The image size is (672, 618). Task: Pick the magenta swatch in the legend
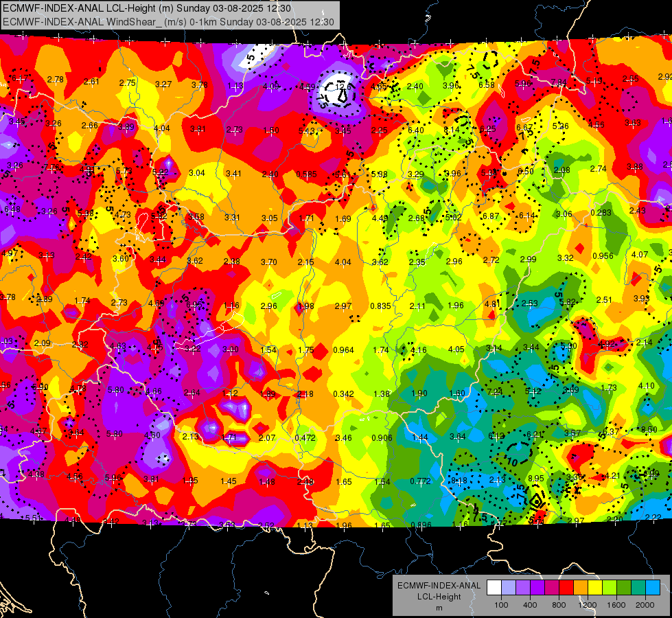tap(552, 587)
